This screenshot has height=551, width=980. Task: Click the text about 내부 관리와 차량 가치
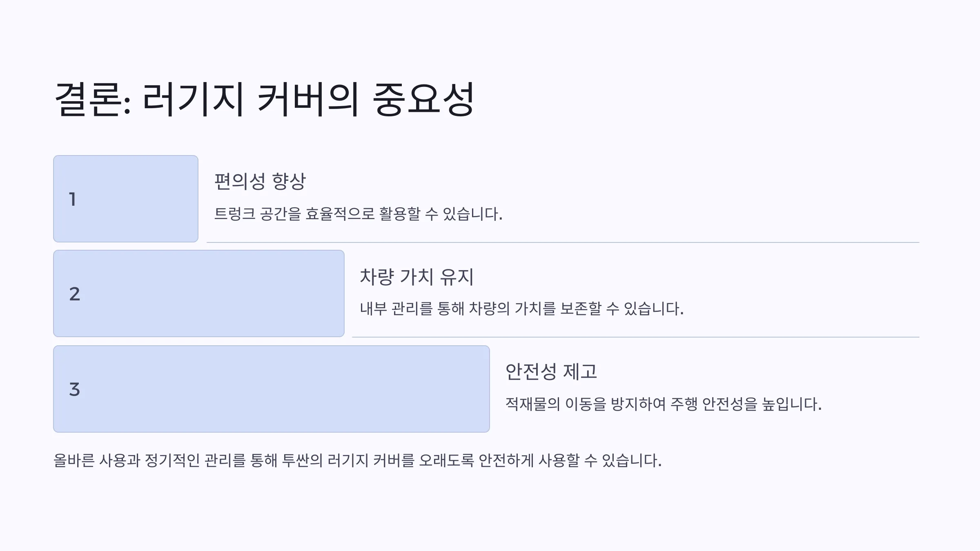522,309
